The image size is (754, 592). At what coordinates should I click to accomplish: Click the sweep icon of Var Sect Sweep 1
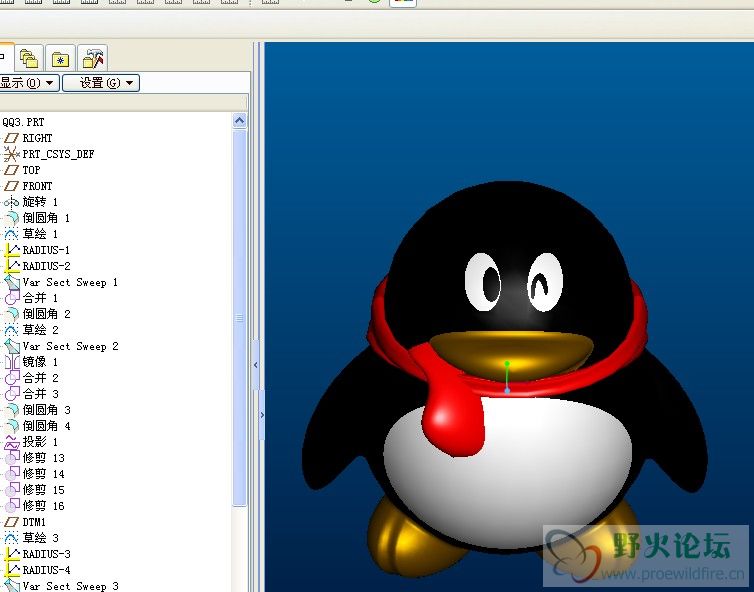coord(12,282)
